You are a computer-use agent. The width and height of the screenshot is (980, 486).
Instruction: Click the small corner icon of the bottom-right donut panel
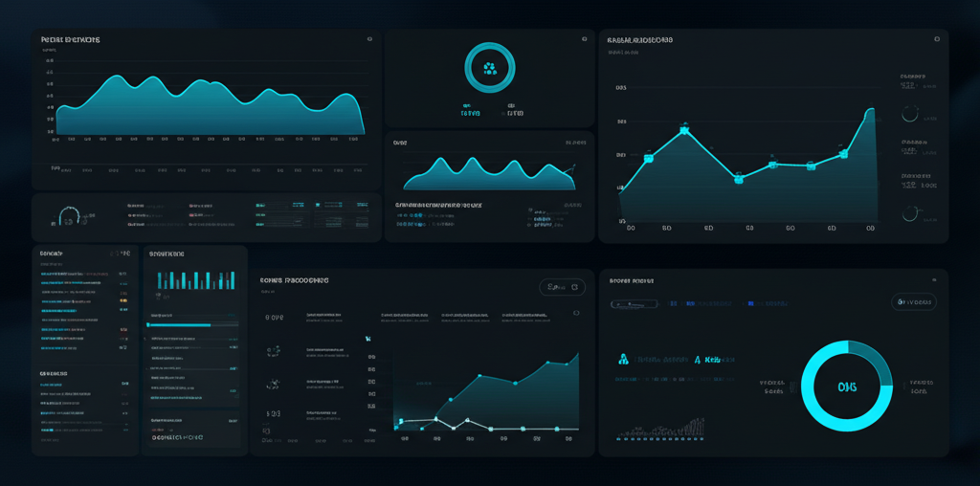[932, 279]
